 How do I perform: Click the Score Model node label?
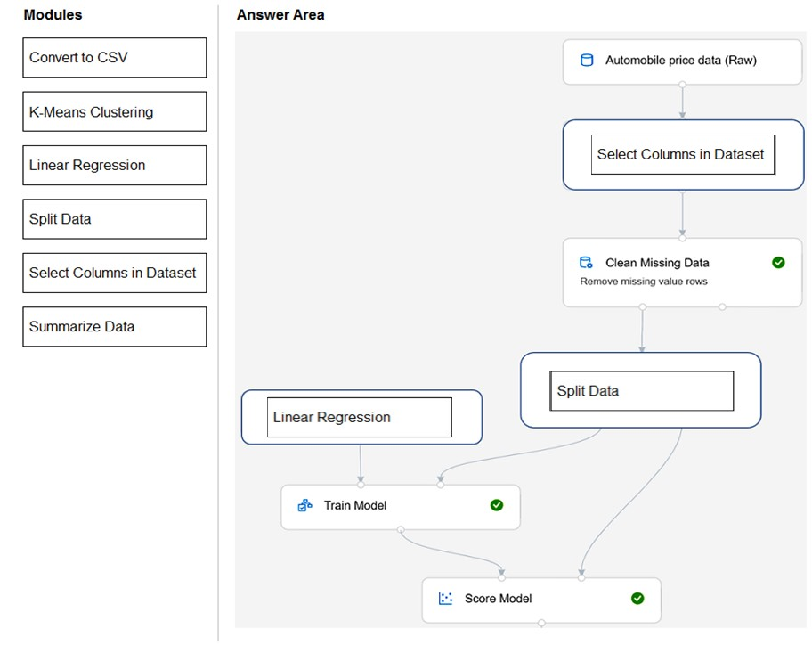pos(498,599)
